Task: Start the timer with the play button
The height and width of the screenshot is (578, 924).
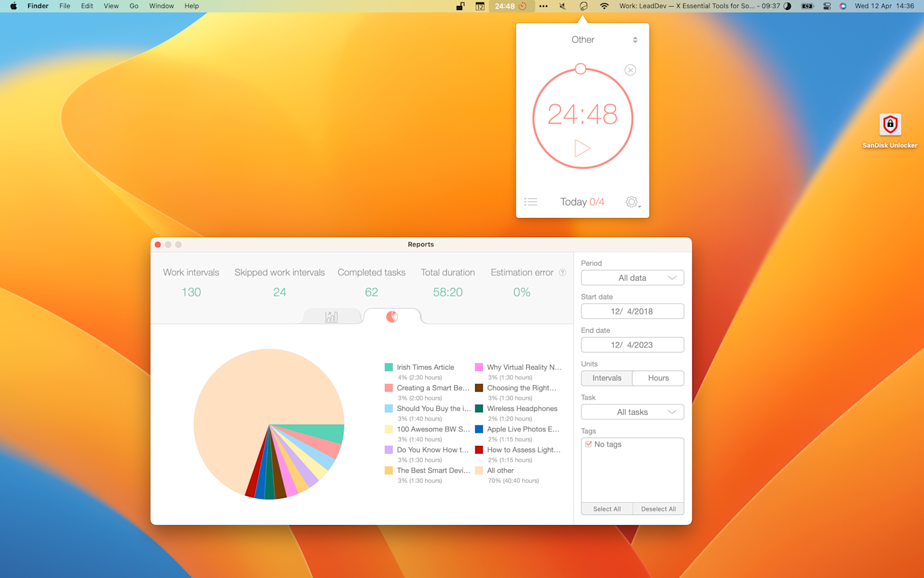Action: (x=581, y=148)
